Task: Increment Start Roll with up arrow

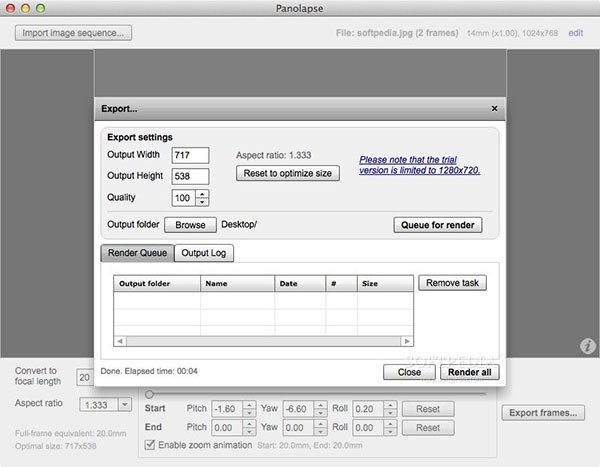Action: coord(390,405)
